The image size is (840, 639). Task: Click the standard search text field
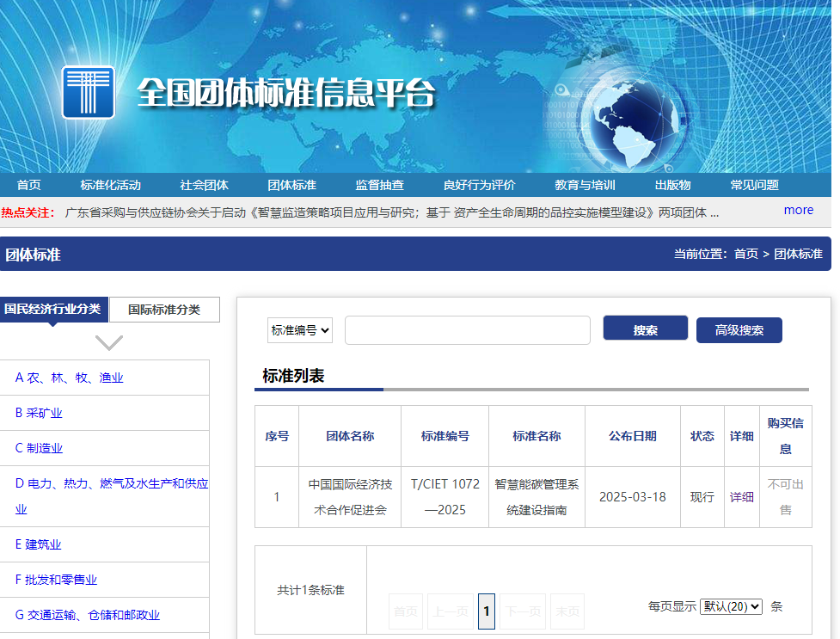467,330
